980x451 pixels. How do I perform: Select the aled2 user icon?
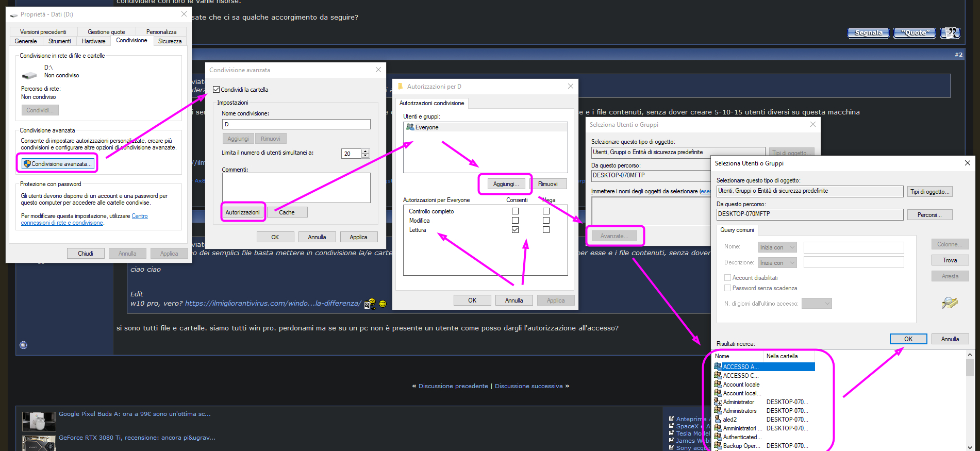[x=718, y=419]
